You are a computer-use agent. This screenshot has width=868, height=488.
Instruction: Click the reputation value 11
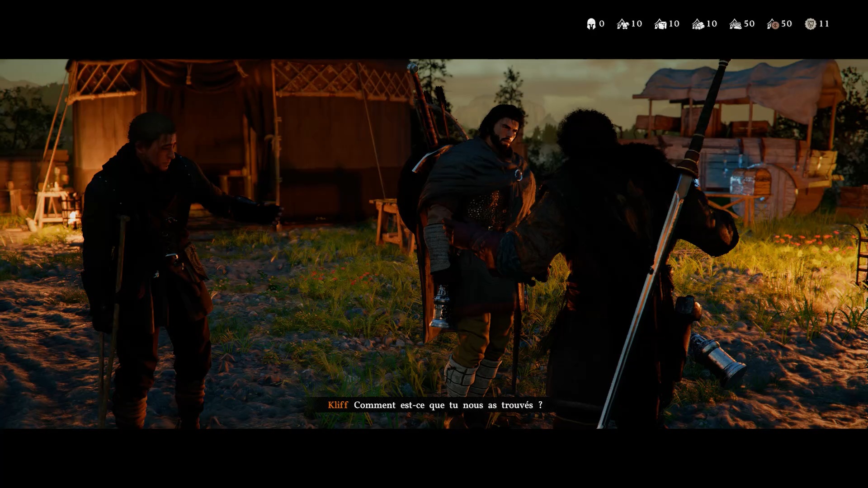pos(824,23)
